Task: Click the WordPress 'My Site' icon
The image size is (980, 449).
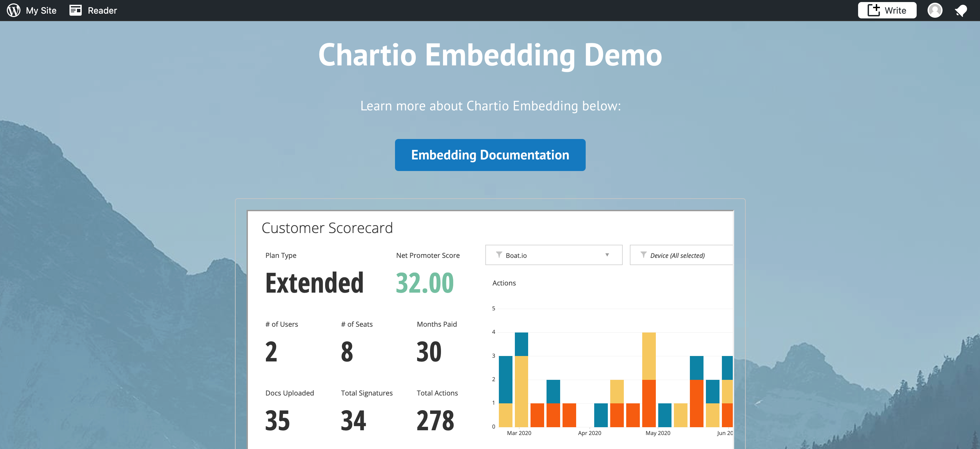Action: (13, 10)
